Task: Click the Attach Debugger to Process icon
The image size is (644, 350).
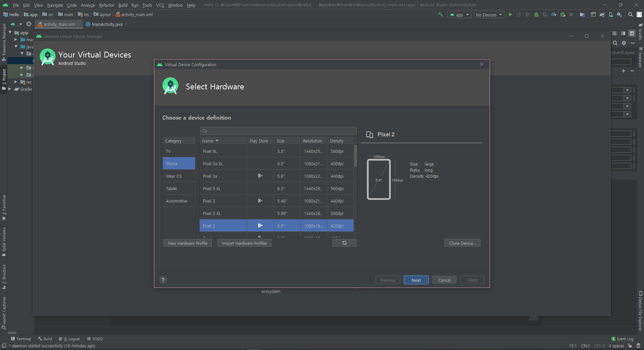Action: pyautogui.click(x=562, y=14)
